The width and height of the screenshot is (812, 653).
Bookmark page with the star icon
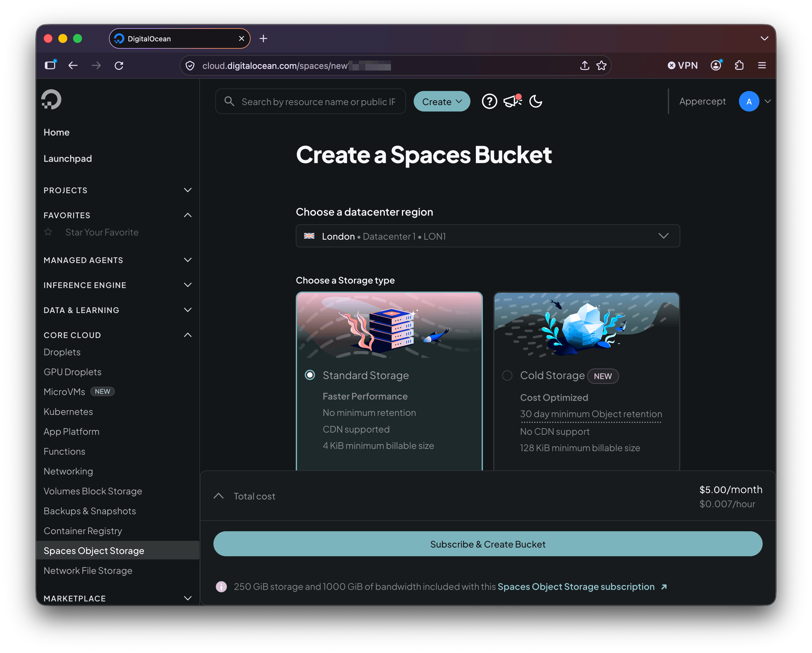click(601, 66)
